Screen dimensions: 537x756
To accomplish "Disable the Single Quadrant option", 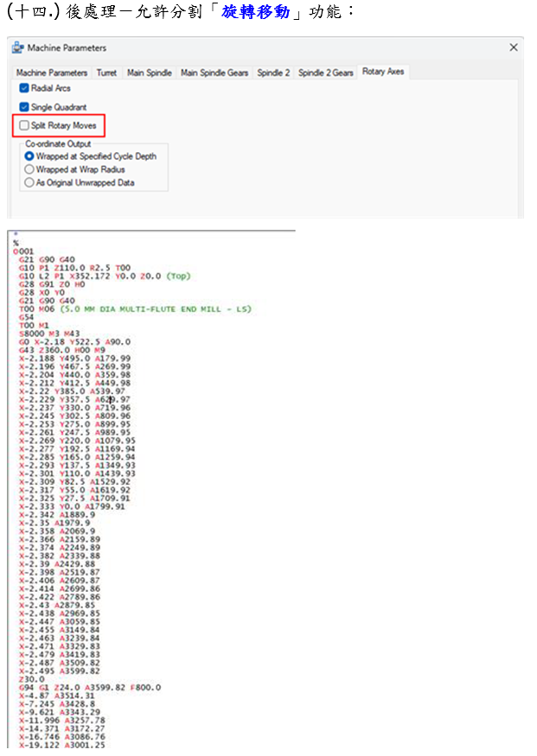I will click(24, 107).
